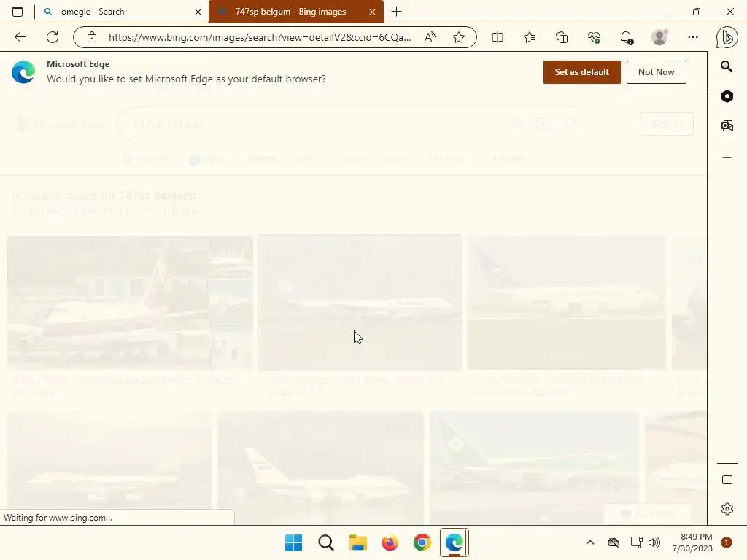Open sidebar settings gear
Image resolution: width=747 pixels, height=560 pixels.
coord(727,509)
